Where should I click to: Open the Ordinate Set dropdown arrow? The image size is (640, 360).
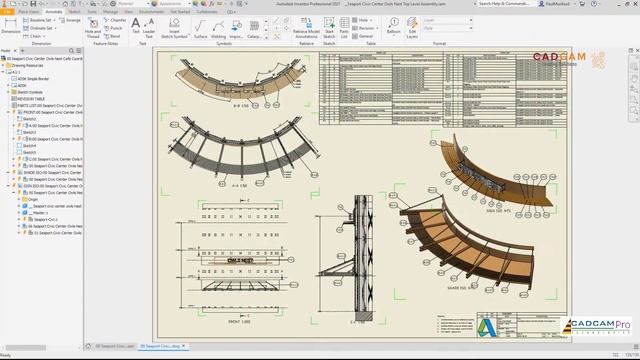tap(56, 28)
